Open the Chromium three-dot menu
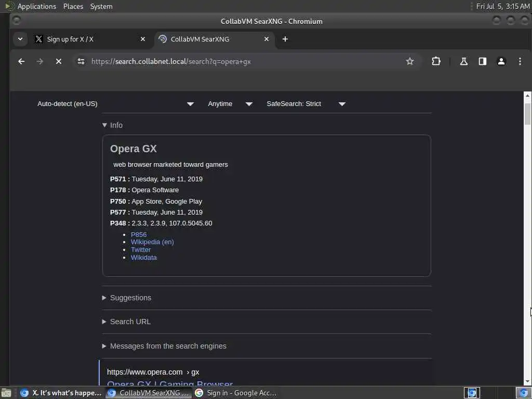Screen dimensions: 532x399 pyautogui.click(x=520, y=61)
